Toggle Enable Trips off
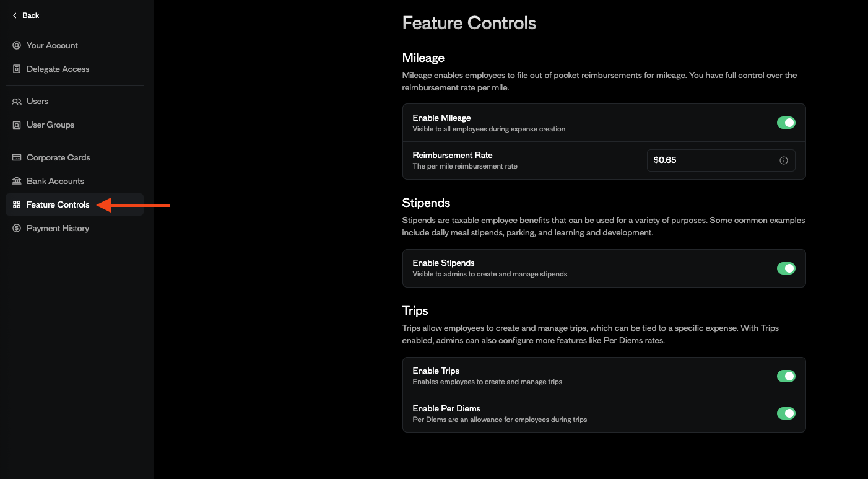 [786, 376]
